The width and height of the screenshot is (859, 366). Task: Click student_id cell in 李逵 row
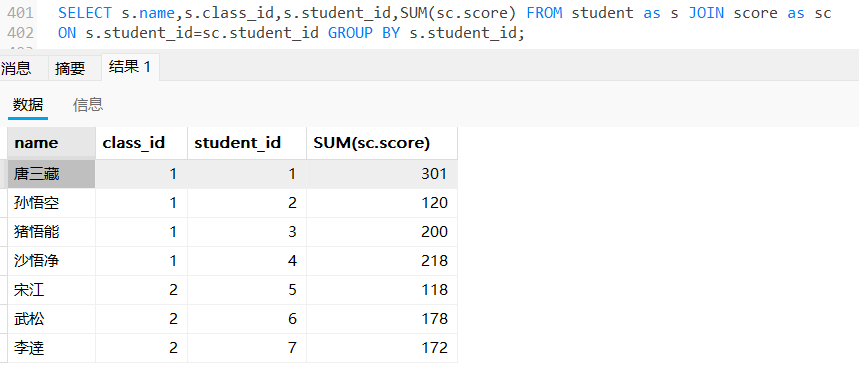pos(247,347)
